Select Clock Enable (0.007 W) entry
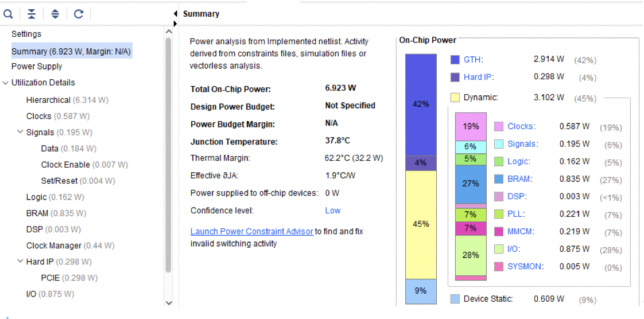 84,165
